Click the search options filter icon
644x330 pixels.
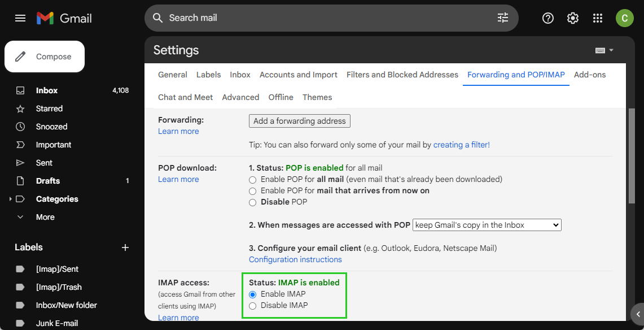[x=502, y=18]
